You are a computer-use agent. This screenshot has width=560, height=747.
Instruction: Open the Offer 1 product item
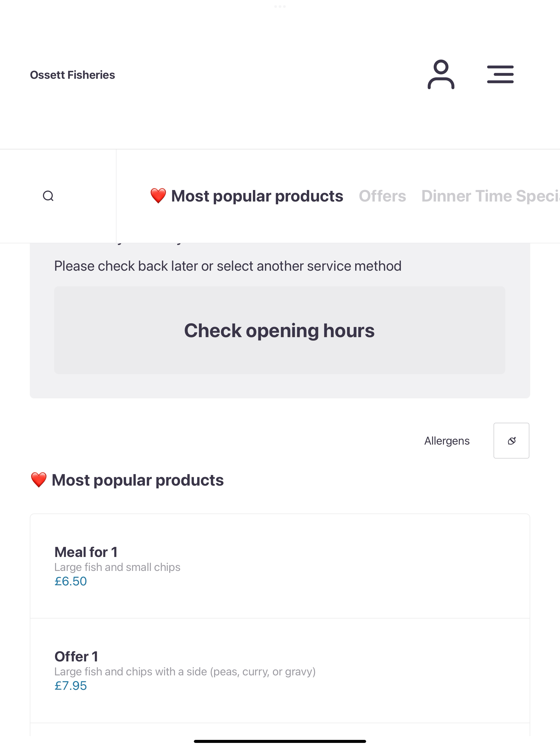tap(280, 670)
